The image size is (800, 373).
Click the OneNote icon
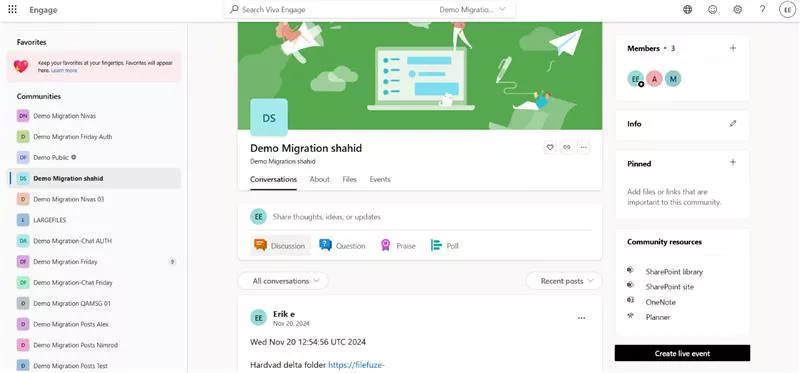pyautogui.click(x=631, y=300)
